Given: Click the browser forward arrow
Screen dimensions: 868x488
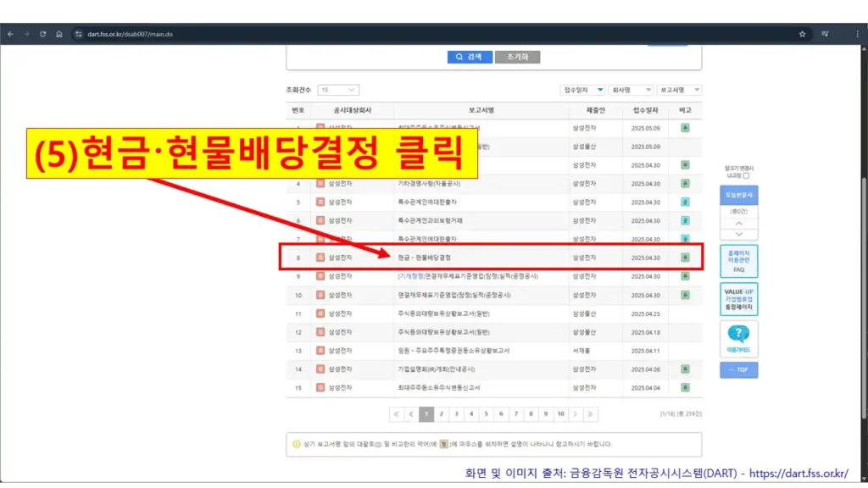Looking at the screenshot, I should click(x=26, y=34).
